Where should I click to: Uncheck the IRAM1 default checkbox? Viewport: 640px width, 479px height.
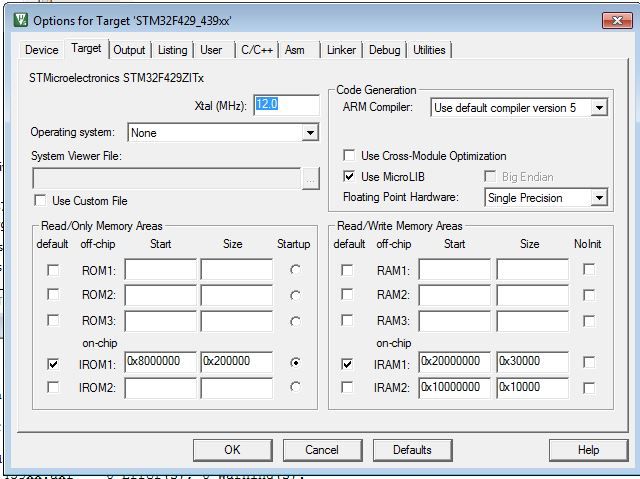pos(347,363)
